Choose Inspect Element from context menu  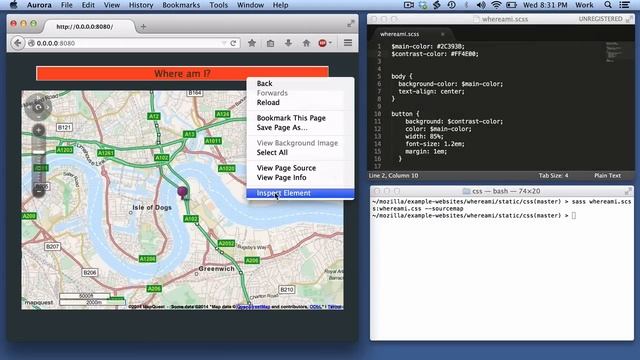[x=300, y=193]
